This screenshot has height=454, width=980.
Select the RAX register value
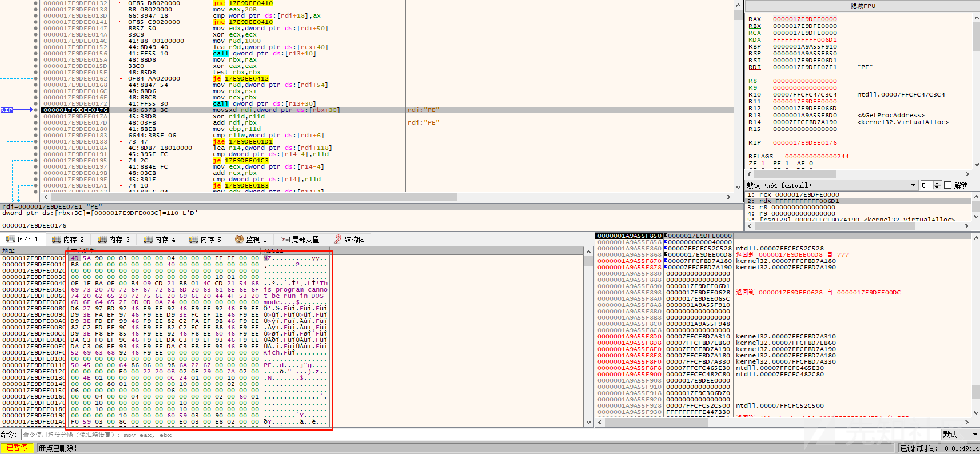click(804, 19)
